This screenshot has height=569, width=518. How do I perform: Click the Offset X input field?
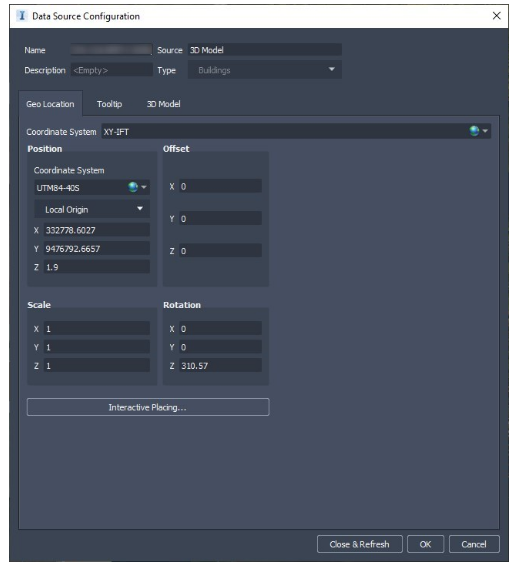click(220, 186)
